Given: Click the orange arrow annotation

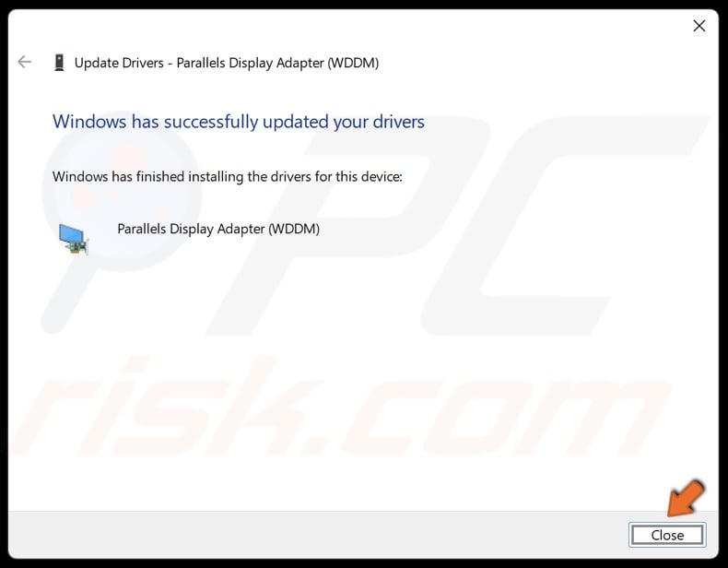Looking at the screenshot, I should coord(687,498).
